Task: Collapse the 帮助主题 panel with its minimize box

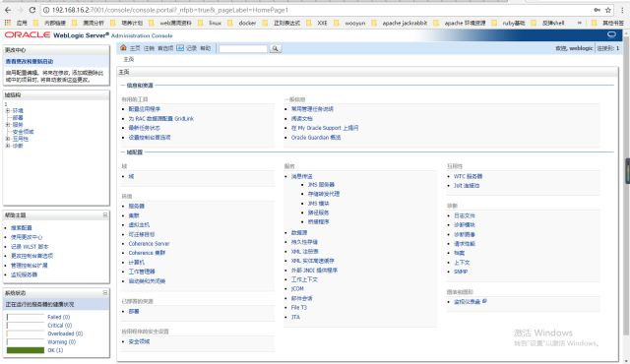Action: [x=105, y=215]
